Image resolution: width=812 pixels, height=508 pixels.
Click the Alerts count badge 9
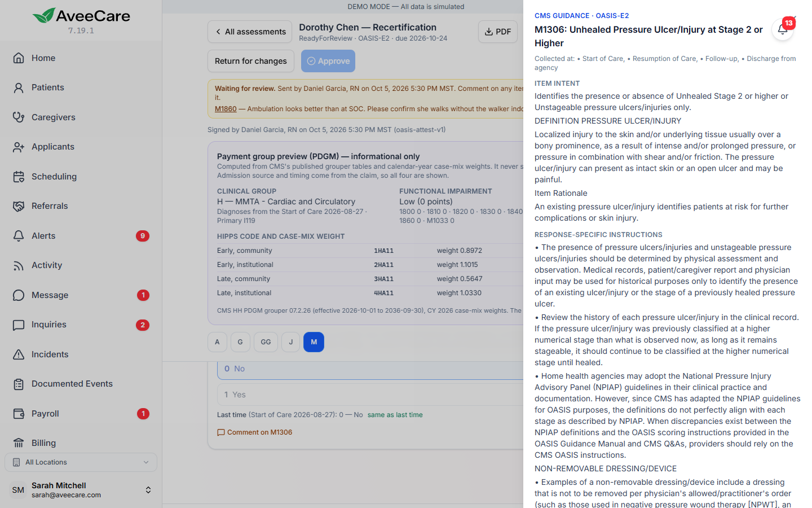[143, 236]
